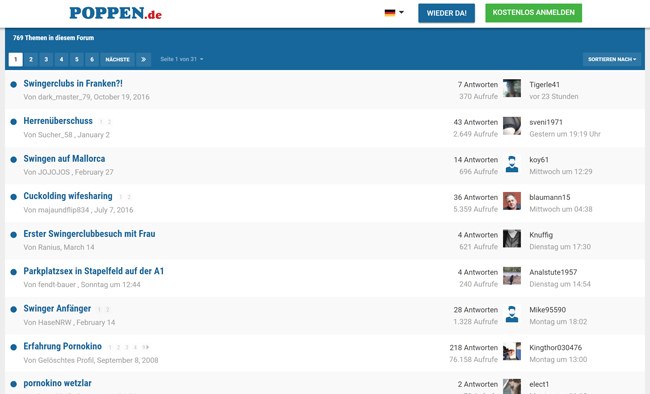The height and width of the screenshot is (394, 650).
Task: Click Kingthor030476's avatar thumbnail
Action: click(x=512, y=351)
